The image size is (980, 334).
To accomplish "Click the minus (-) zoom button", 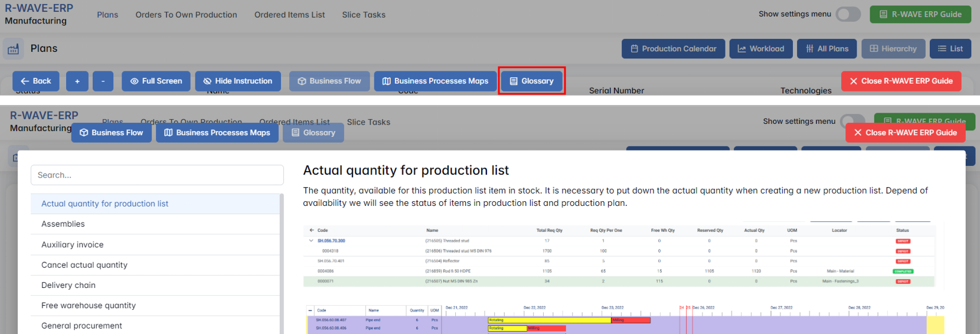I will pos(103,81).
